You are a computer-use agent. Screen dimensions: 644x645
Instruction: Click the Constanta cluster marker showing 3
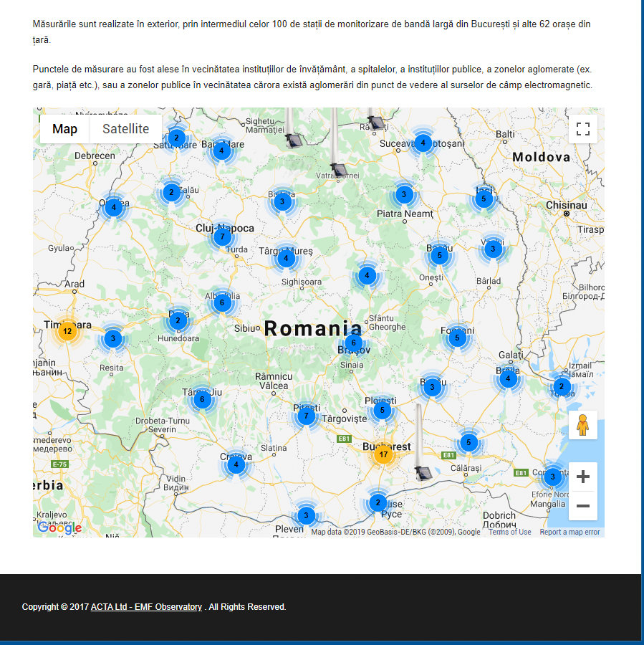pyautogui.click(x=552, y=477)
